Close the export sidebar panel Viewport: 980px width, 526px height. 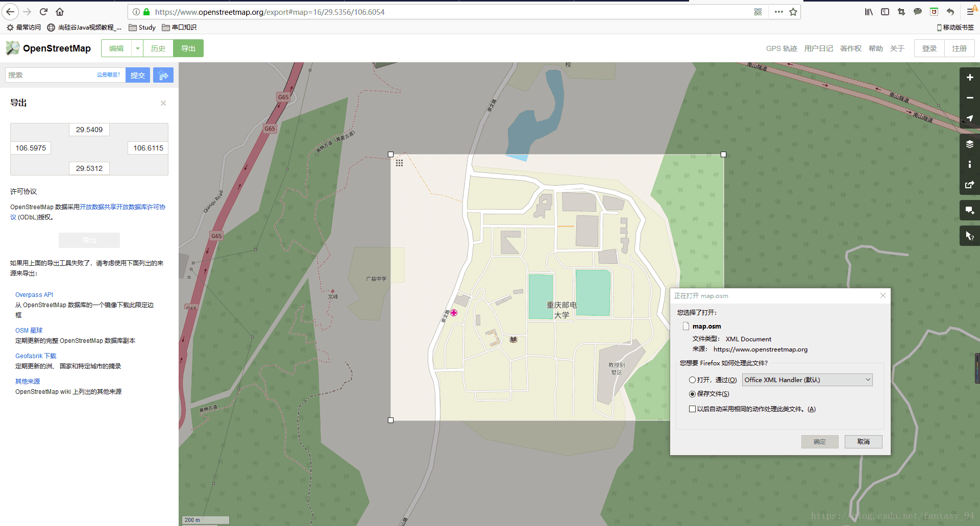point(163,103)
